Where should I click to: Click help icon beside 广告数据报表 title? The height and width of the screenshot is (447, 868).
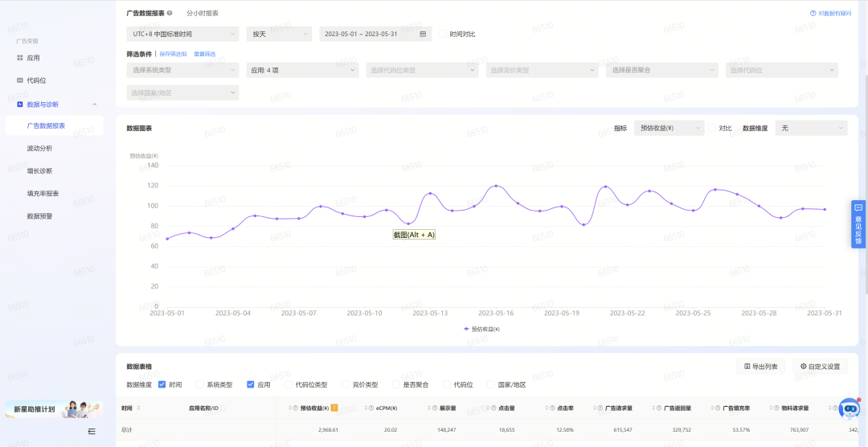[x=170, y=14]
